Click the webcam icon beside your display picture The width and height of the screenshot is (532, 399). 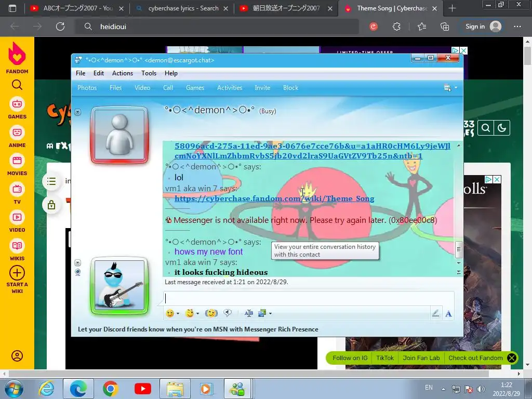[x=78, y=272]
